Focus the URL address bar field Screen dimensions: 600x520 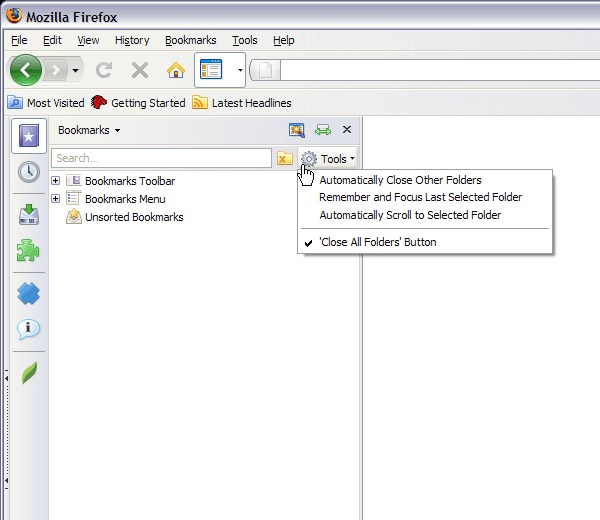440,70
